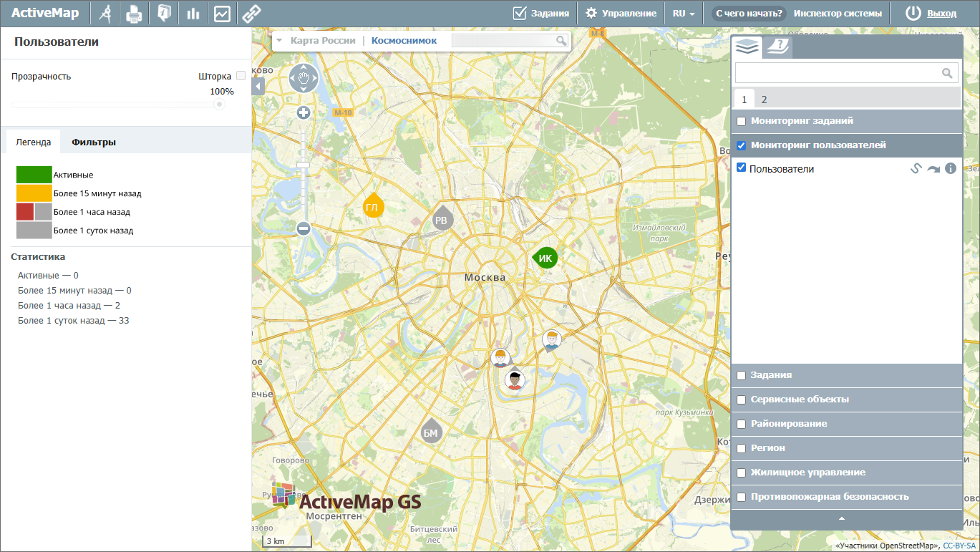Screen dimensions: 980x552
Task: Check the Мониторинг заданий layer group
Action: [x=742, y=121]
